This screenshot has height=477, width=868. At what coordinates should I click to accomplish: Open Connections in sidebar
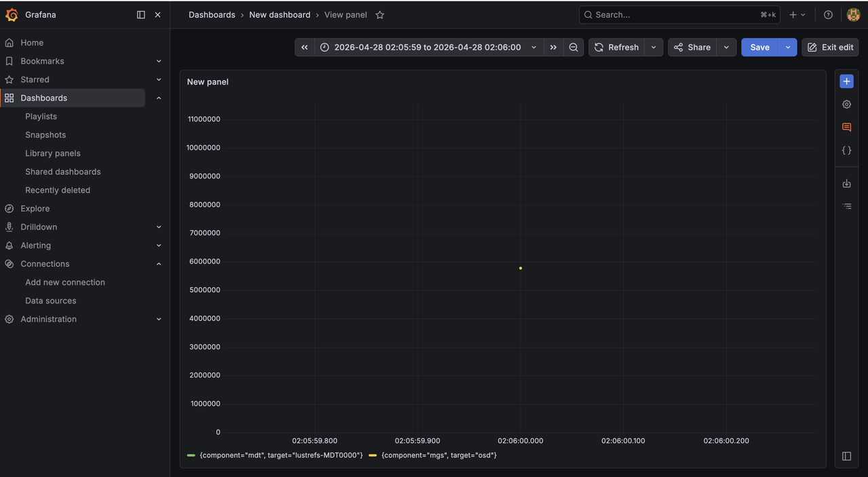[x=45, y=264]
